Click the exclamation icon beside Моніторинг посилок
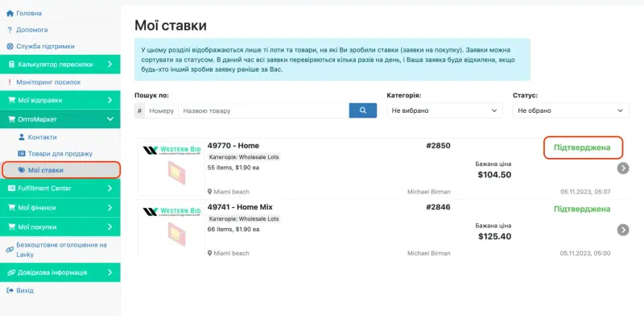The image size is (644, 316). tap(10, 82)
